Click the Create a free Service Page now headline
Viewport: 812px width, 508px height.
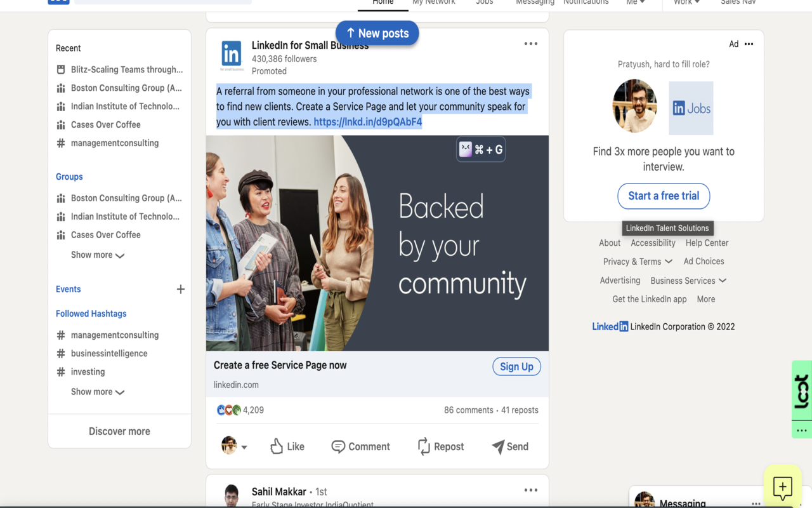pos(280,365)
